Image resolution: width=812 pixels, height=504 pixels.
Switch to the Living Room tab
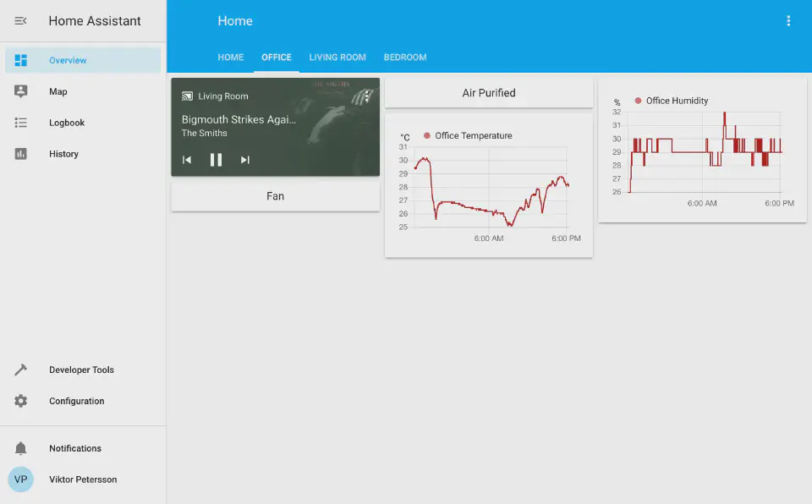(x=337, y=58)
